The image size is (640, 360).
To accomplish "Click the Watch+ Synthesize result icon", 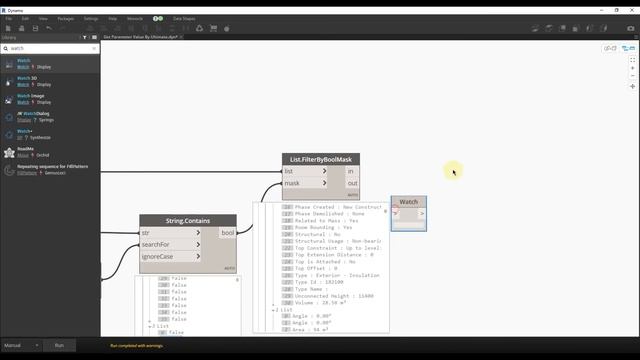I will click(x=9, y=135).
